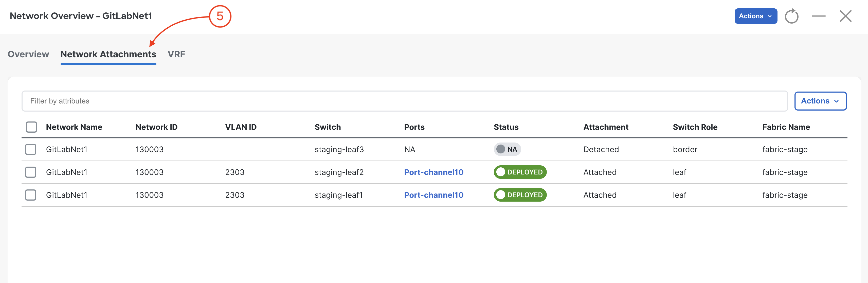Select the Network Attachments tab
Screen dimensions: 868x283
coord(108,54)
